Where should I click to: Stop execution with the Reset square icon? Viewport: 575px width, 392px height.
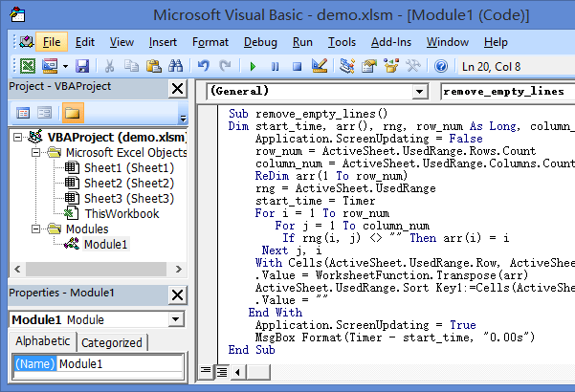[297, 66]
